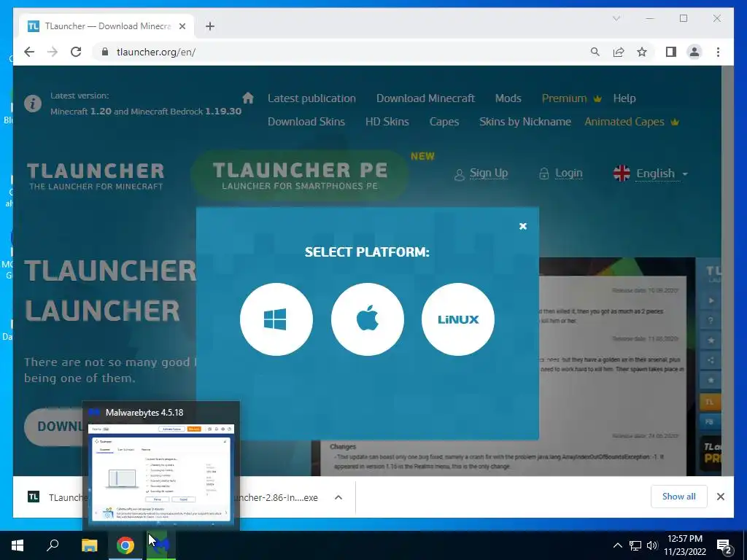Go back in Chrome browser

pyautogui.click(x=29, y=52)
